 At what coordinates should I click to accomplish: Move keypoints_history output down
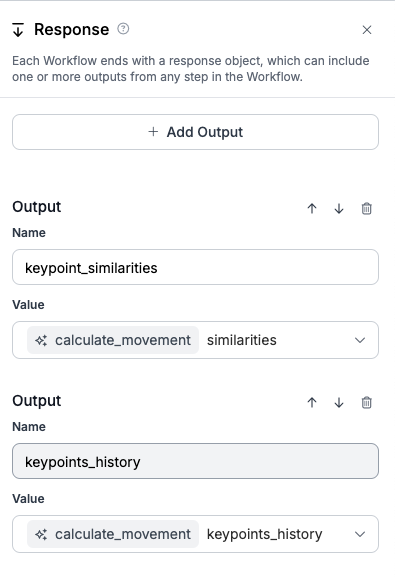tap(339, 403)
